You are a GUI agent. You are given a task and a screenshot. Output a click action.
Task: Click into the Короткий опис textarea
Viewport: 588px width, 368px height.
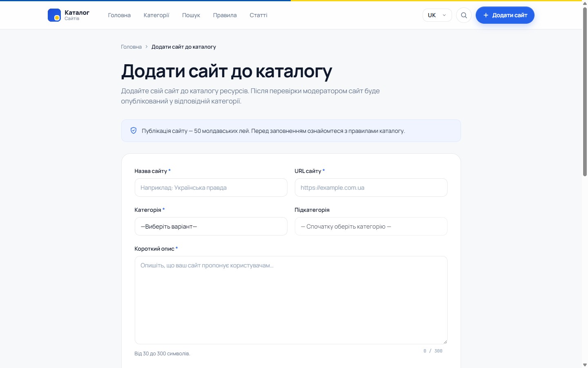(291, 300)
